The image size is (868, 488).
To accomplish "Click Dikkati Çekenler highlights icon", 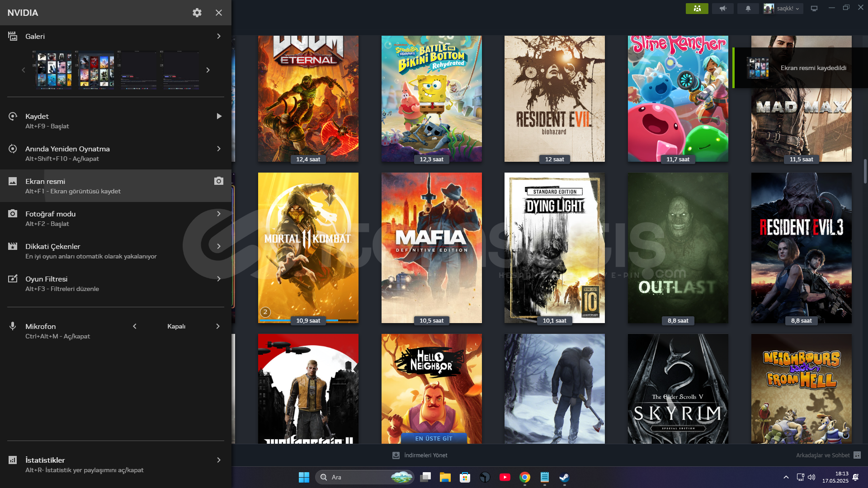I will click(13, 246).
